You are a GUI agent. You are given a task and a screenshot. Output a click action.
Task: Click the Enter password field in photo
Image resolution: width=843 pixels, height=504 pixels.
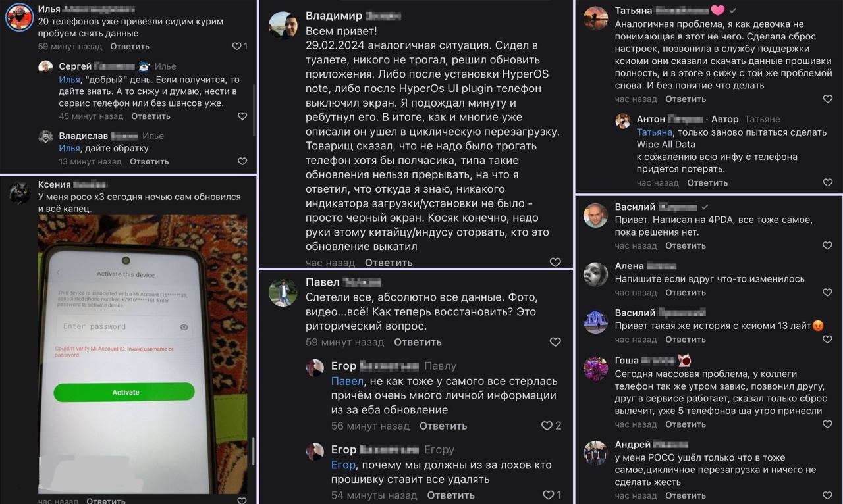115,327
